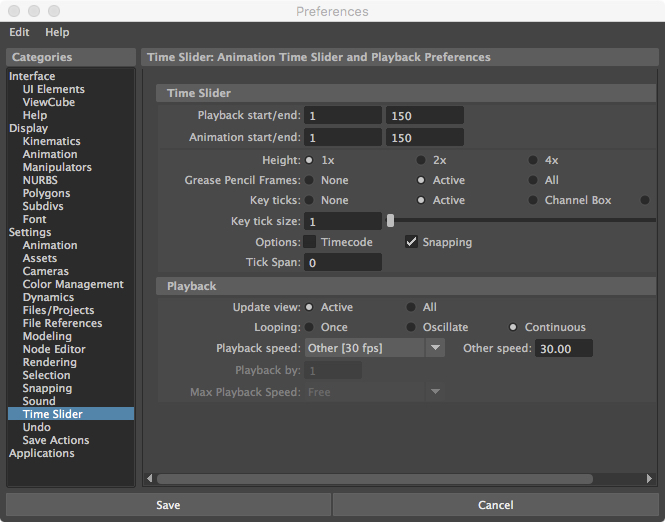The height and width of the screenshot is (522, 665).
Task: Set Key ticks to Channel Box
Action: [533, 200]
